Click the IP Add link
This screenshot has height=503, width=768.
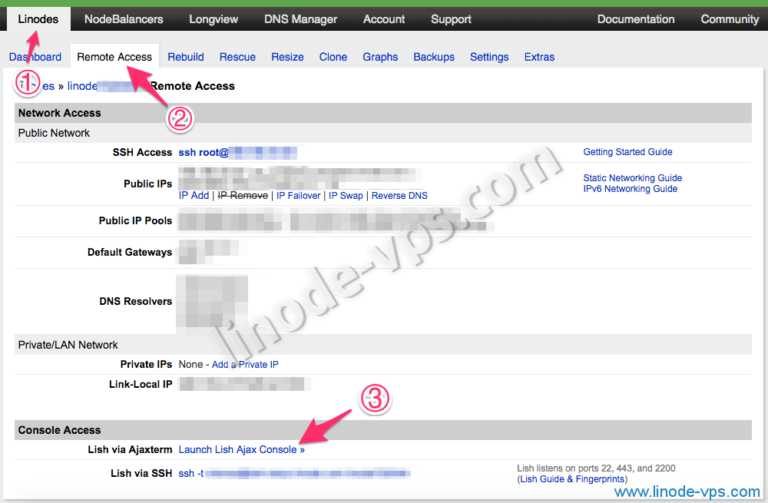coord(193,196)
